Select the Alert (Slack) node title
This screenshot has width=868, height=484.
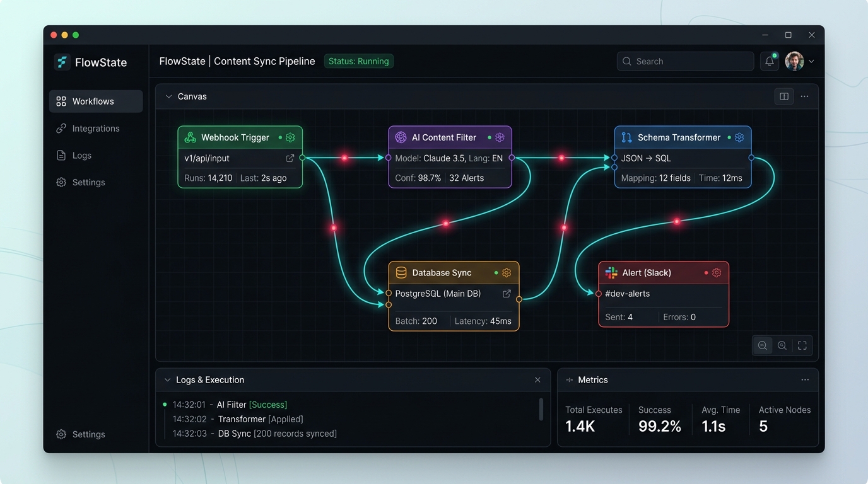point(647,273)
